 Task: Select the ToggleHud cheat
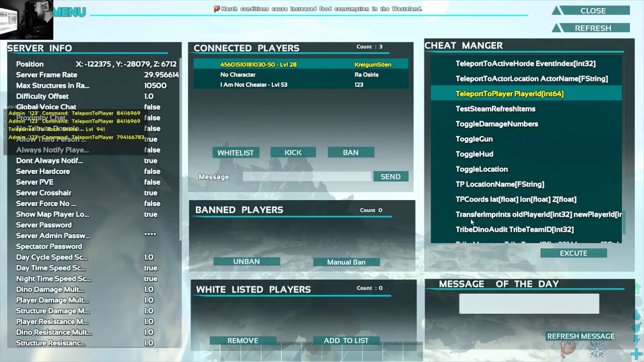coord(526,154)
